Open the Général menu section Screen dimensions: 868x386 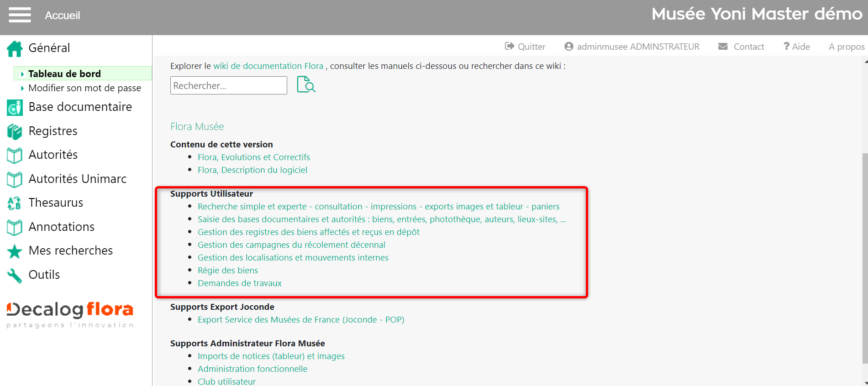(49, 48)
